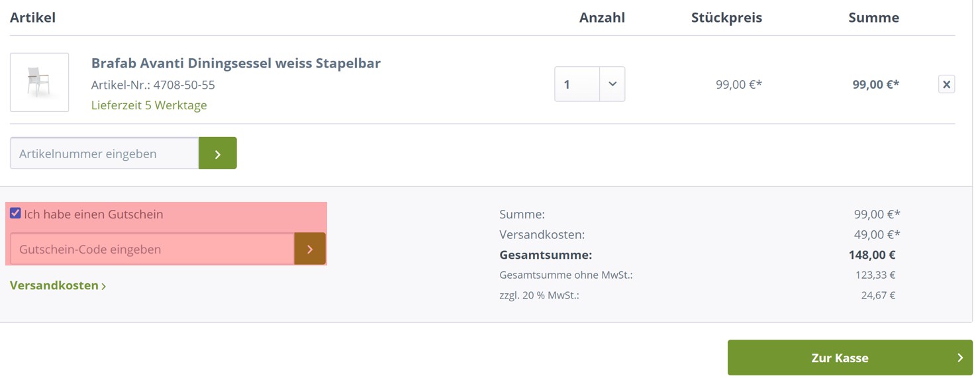980x378 pixels.
Task: Click the chevron next to Versandkosten
Action: [x=104, y=286]
